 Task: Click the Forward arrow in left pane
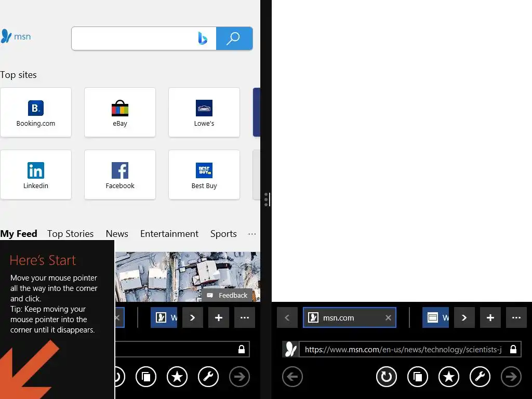tap(240, 377)
